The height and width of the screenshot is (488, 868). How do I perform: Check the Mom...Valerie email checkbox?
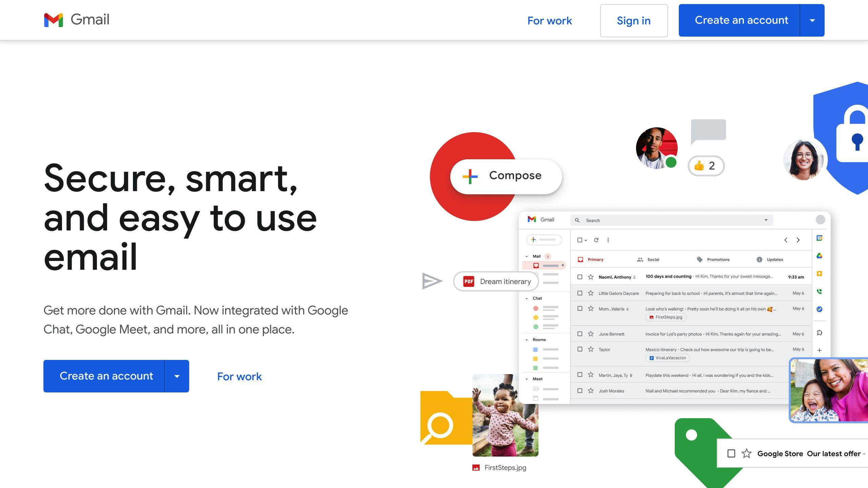580,308
